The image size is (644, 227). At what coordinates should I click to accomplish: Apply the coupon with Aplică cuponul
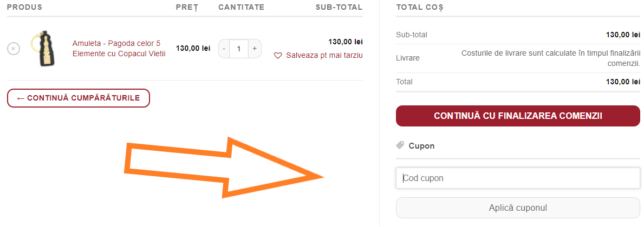518,208
